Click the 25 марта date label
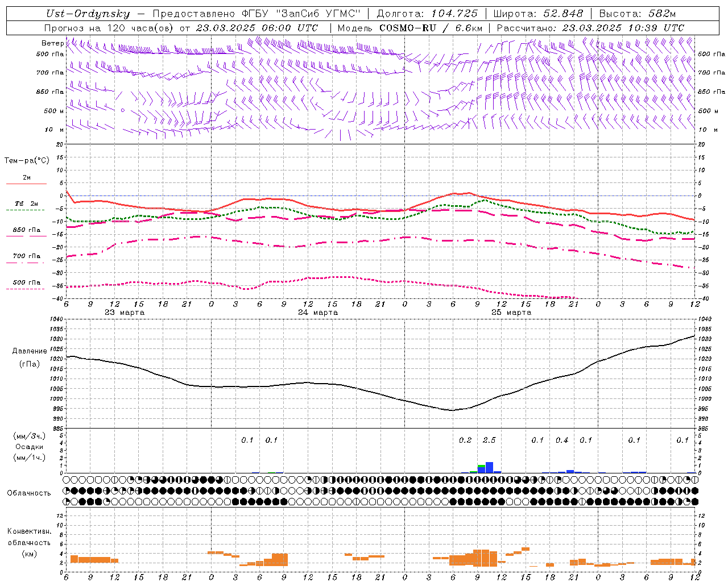This screenshot has width=728, height=582. click(x=511, y=313)
